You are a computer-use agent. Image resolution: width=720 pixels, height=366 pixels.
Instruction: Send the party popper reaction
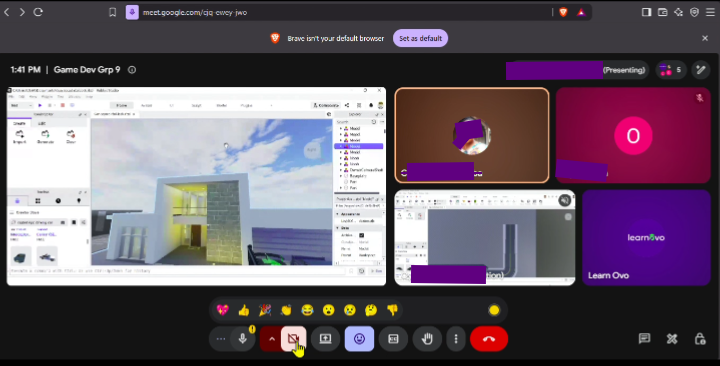(265, 310)
